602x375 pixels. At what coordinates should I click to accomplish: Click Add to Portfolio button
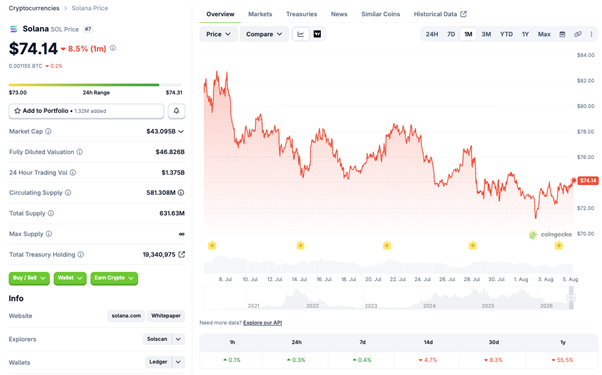point(86,111)
